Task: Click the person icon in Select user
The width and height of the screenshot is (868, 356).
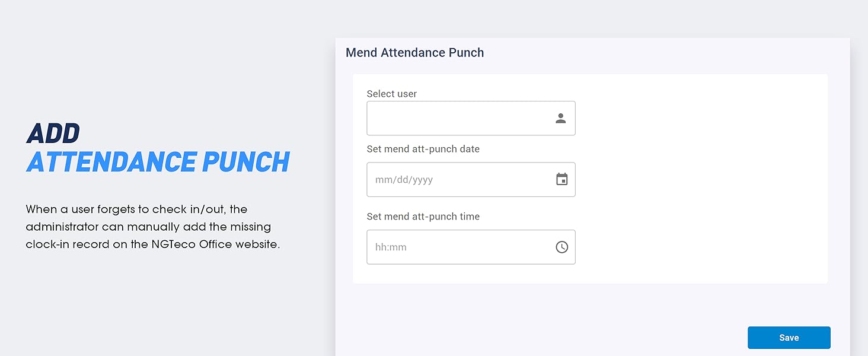Action: [561, 118]
